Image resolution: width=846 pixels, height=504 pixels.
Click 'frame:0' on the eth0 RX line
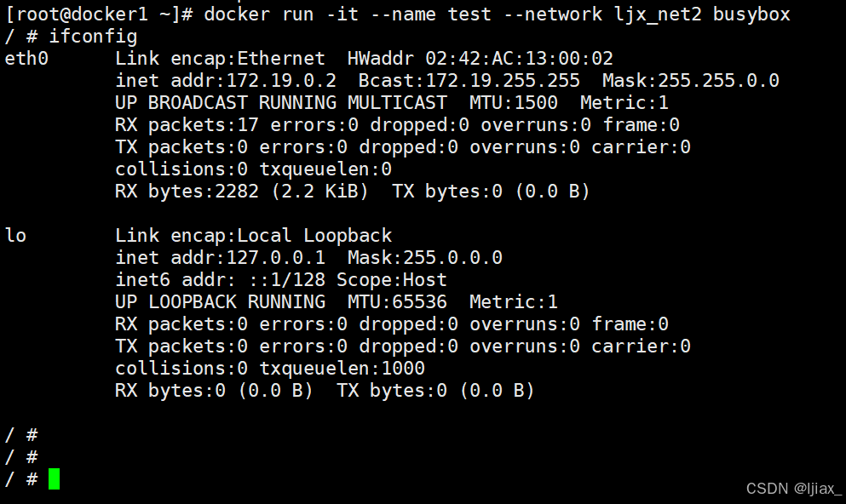pyautogui.click(x=641, y=124)
